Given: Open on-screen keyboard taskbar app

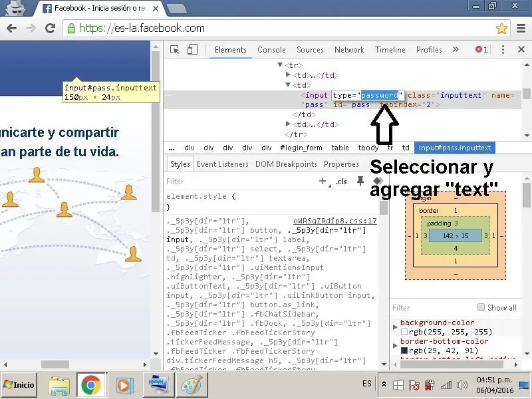Looking at the screenshot, I should pos(159,385).
